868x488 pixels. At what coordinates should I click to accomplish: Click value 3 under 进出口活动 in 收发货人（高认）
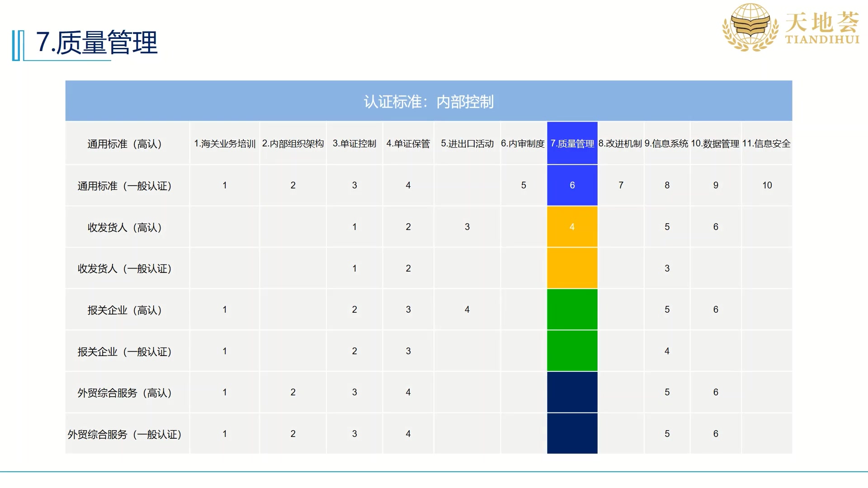pyautogui.click(x=467, y=227)
